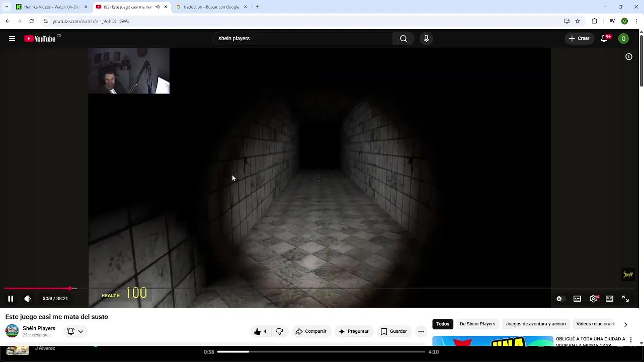Open the subscription notification bell dropdown
This screenshot has height=362, width=644.
point(75,331)
